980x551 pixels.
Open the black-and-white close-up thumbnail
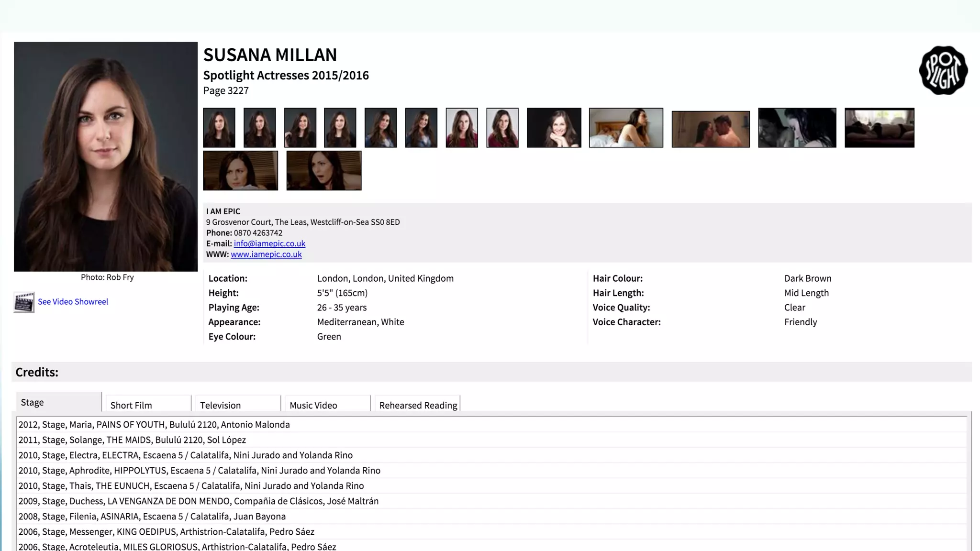(x=797, y=128)
